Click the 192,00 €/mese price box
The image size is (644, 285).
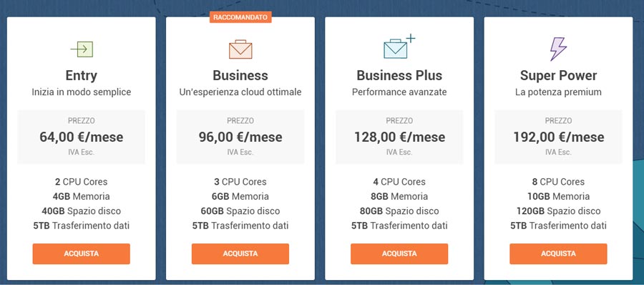[558, 137]
